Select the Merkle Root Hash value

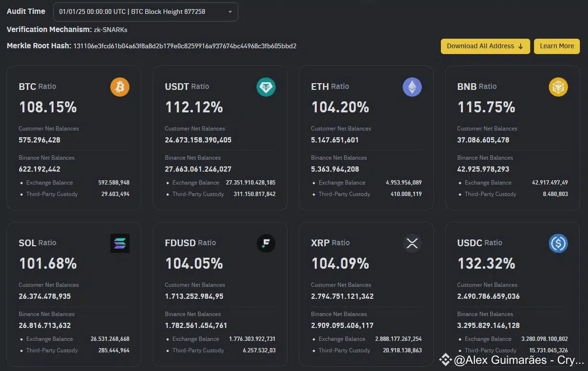click(184, 46)
